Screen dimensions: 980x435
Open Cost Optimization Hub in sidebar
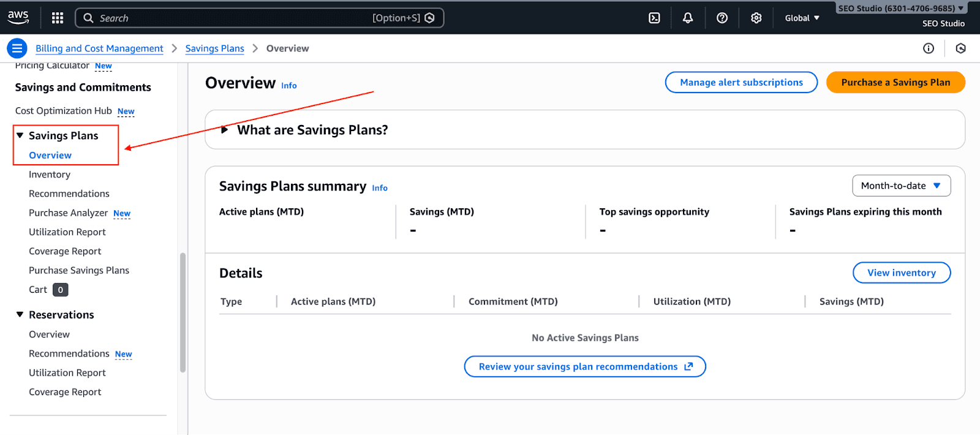tap(64, 111)
